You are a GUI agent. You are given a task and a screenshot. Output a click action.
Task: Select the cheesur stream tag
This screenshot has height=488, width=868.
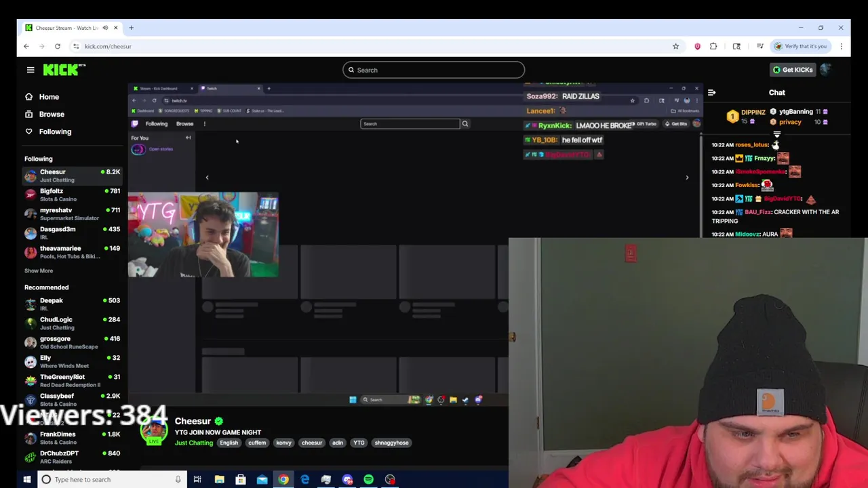pos(312,443)
